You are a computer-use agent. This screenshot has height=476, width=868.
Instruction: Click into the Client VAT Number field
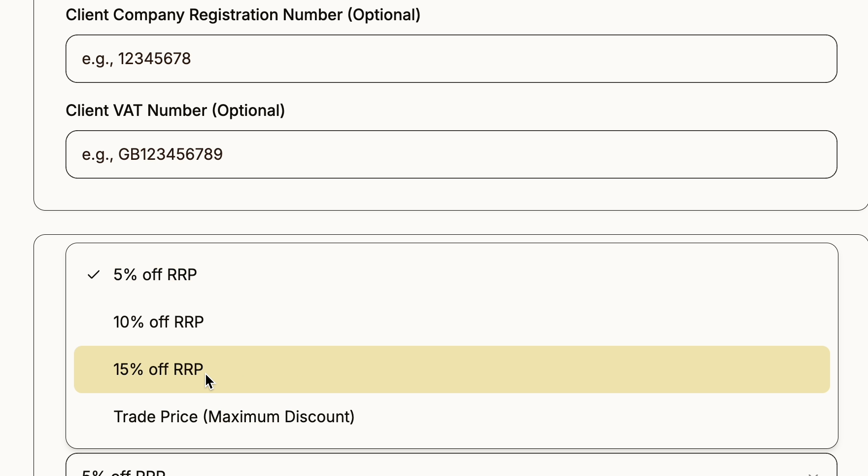[x=451, y=154]
